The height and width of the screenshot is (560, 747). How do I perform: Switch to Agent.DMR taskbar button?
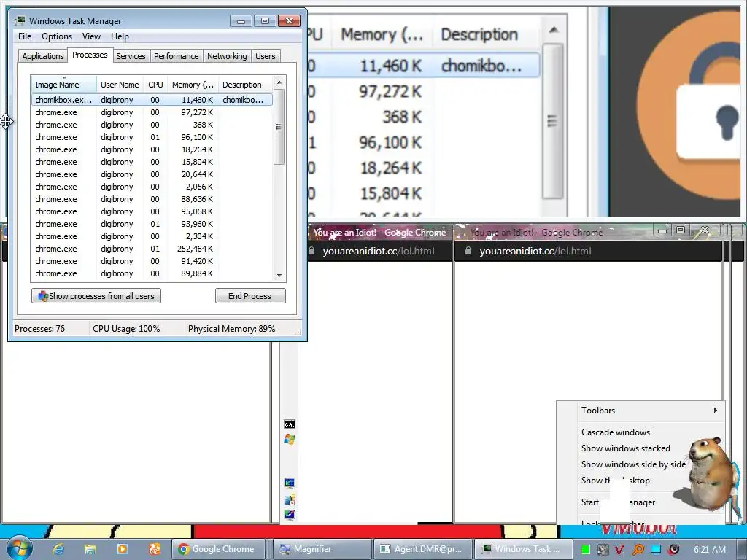coord(423,549)
